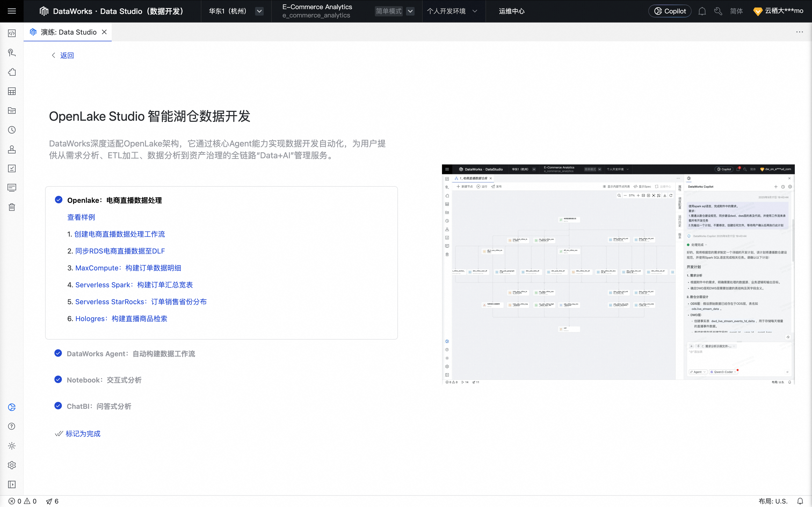Open the clock run history sidebar icon
812x507 pixels.
pyautogui.click(x=12, y=130)
